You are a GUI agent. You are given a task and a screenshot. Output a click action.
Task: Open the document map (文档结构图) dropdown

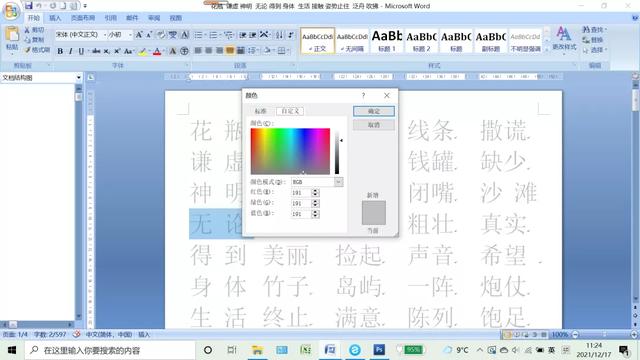click(x=78, y=77)
